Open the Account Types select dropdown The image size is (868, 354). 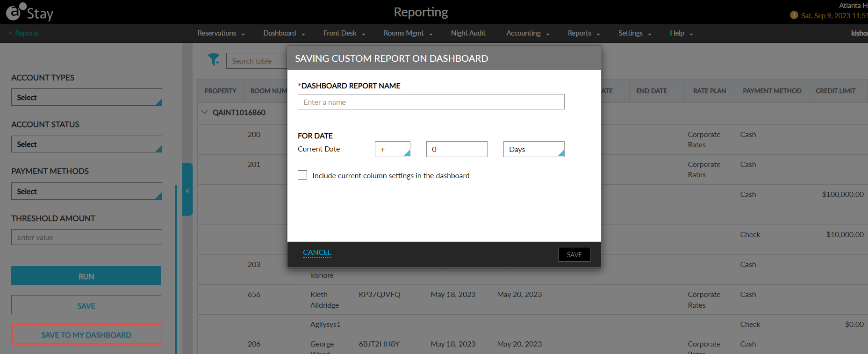tap(86, 97)
